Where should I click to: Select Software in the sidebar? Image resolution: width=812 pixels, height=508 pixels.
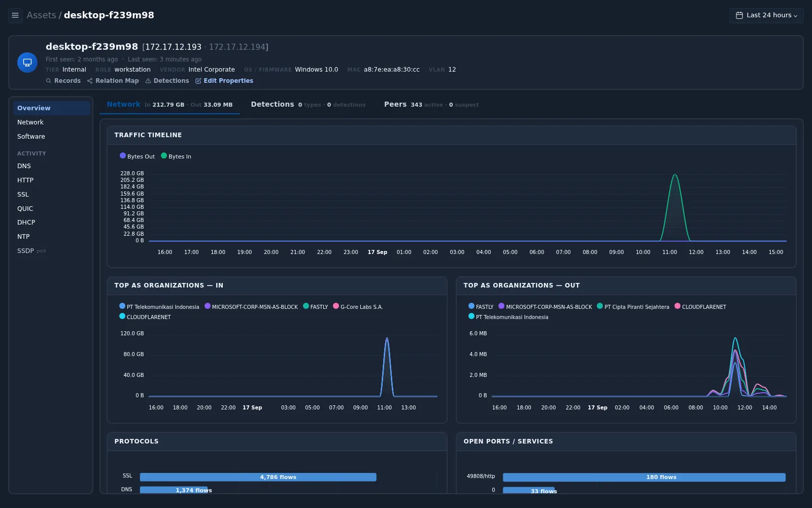click(51, 137)
